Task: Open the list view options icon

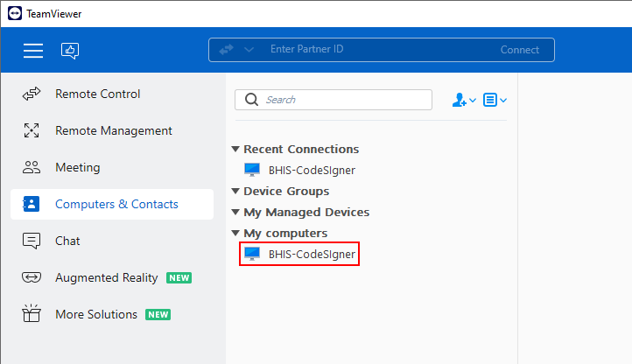Action: click(x=495, y=100)
